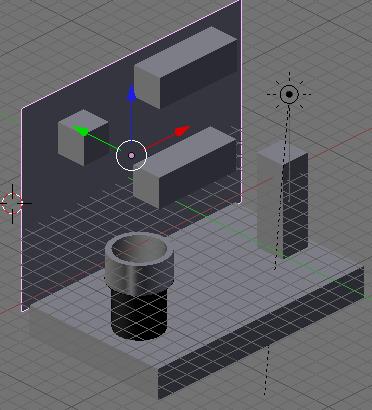Image resolution: width=372 pixels, height=410 pixels.
Task: Select the lamp object with radiating dashes
Action: pyautogui.click(x=289, y=94)
